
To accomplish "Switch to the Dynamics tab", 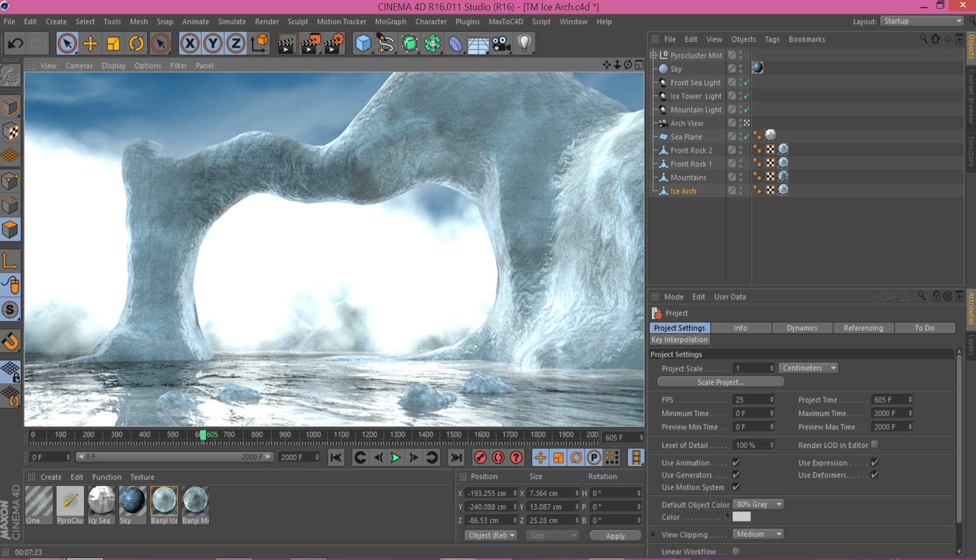I will point(802,328).
